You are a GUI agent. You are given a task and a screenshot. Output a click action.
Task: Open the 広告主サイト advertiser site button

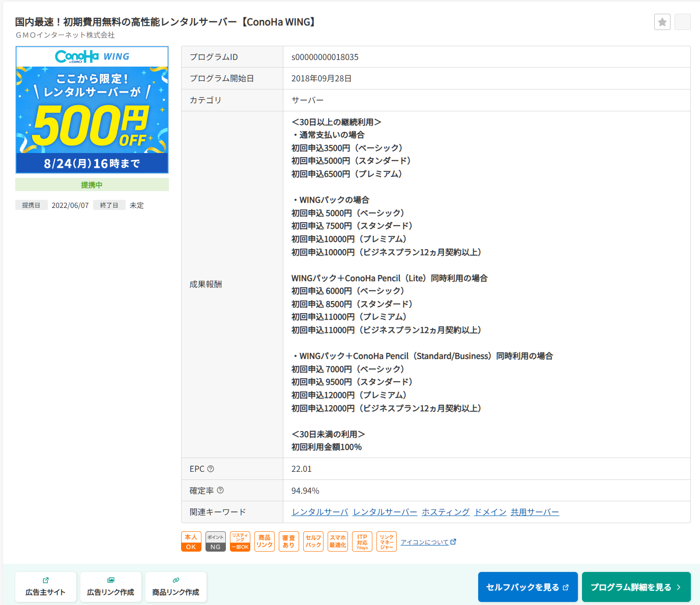46,587
